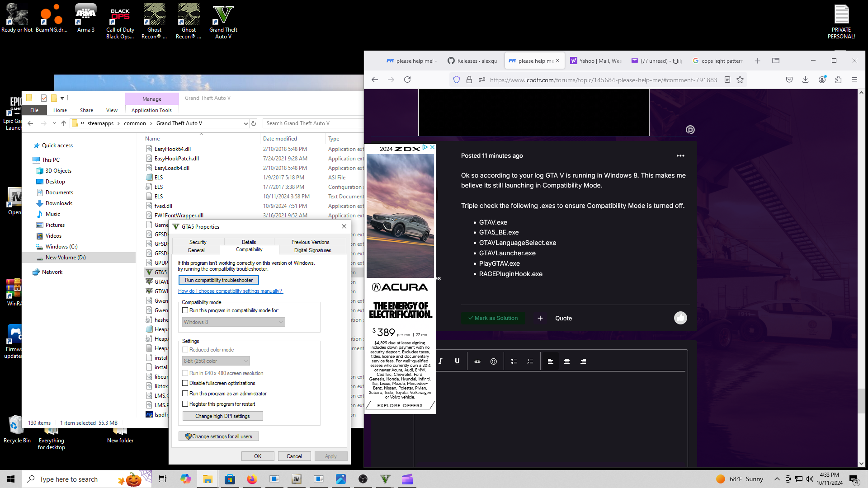Open the View ribbon tab in Explorer

coord(112,110)
